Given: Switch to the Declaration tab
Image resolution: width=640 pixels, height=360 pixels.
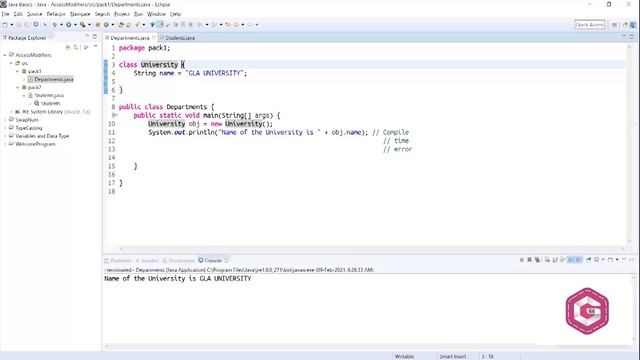Looking at the screenshot, I should (x=179, y=260).
